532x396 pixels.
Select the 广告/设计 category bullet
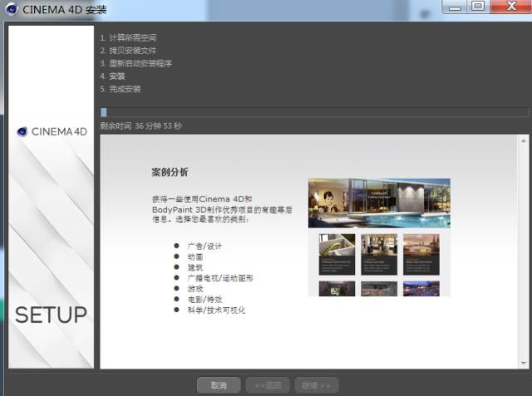pos(204,246)
